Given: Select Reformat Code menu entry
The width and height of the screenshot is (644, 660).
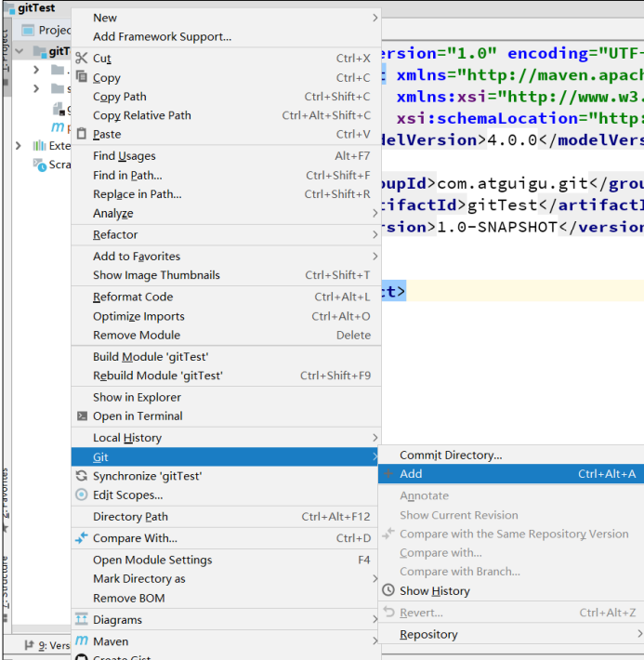Looking at the screenshot, I should pos(133,297).
